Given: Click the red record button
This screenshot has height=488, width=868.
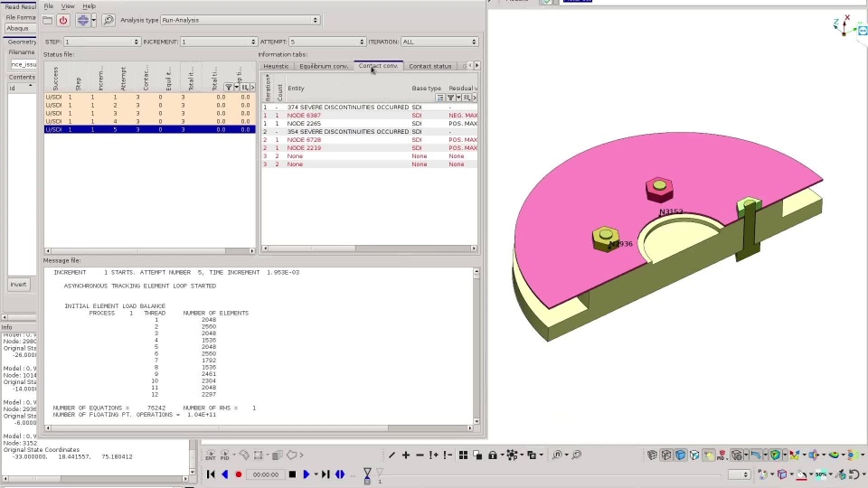Looking at the screenshot, I should pos(239,474).
